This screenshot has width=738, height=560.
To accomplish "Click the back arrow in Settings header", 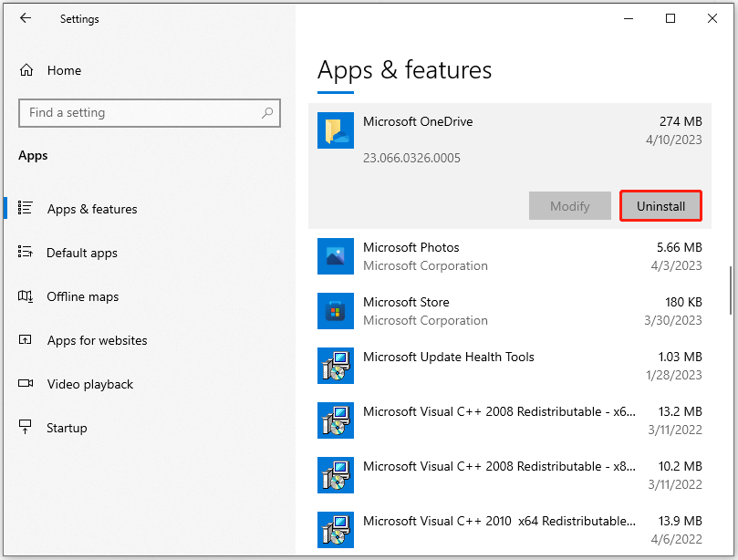I will 25,18.
